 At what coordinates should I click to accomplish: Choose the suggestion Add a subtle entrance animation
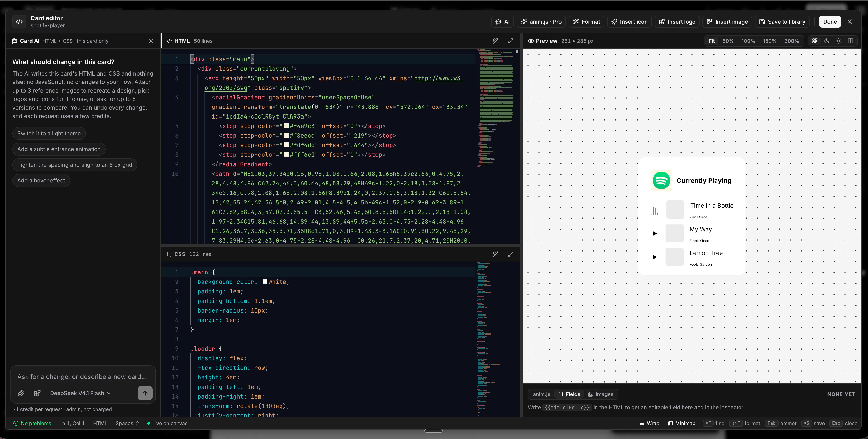pos(59,149)
